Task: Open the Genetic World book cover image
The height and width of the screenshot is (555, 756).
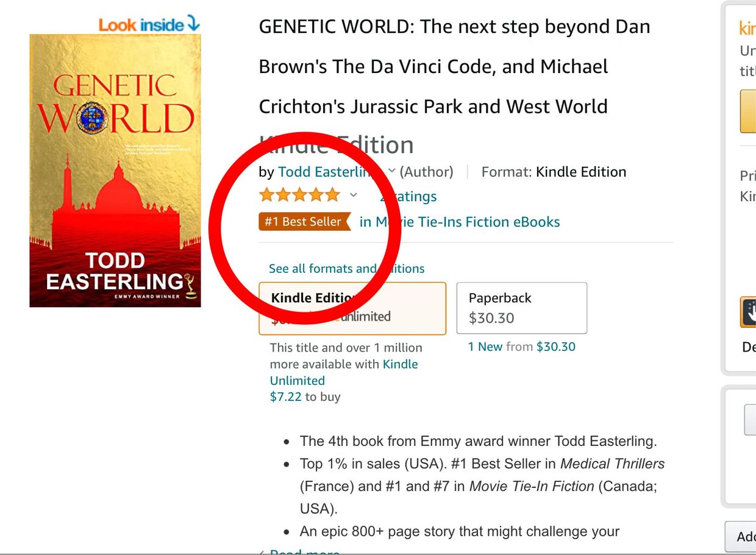Action: [x=115, y=171]
